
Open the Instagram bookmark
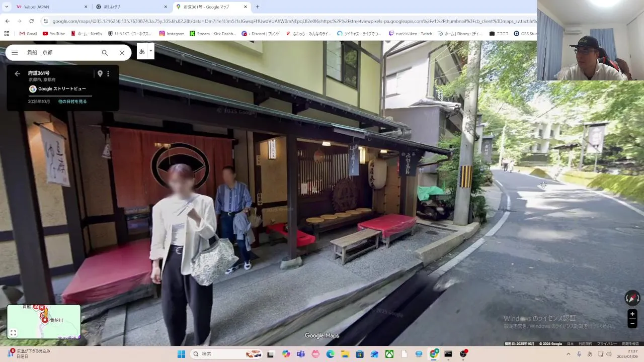click(172, 34)
